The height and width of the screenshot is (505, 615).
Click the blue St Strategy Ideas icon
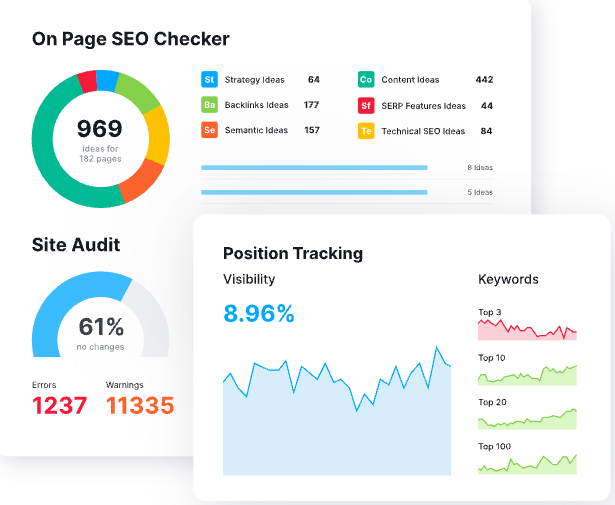coord(209,79)
